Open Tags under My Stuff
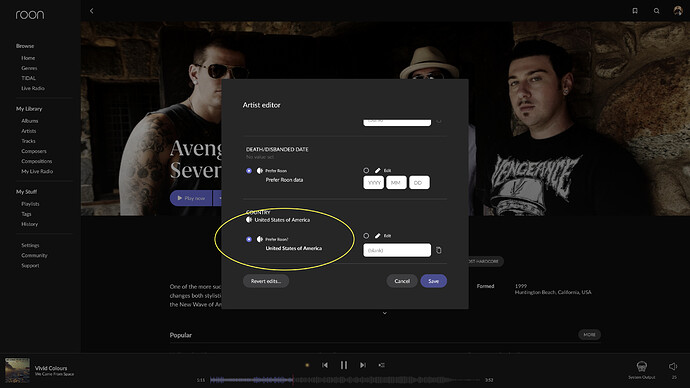 click(x=26, y=214)
